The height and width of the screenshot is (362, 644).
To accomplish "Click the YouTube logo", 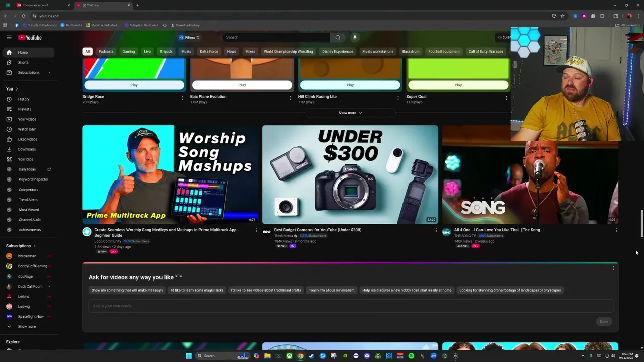I will click(30, 38).
